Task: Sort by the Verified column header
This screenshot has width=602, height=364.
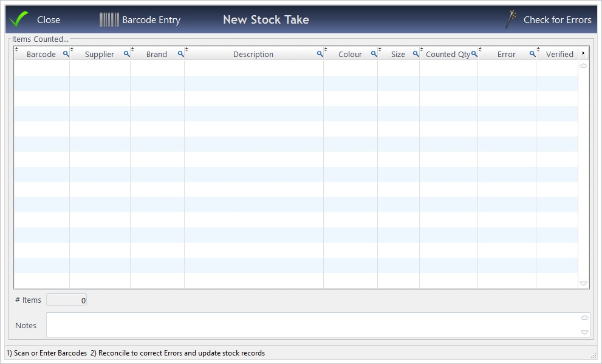Action: tap(559, 55)
